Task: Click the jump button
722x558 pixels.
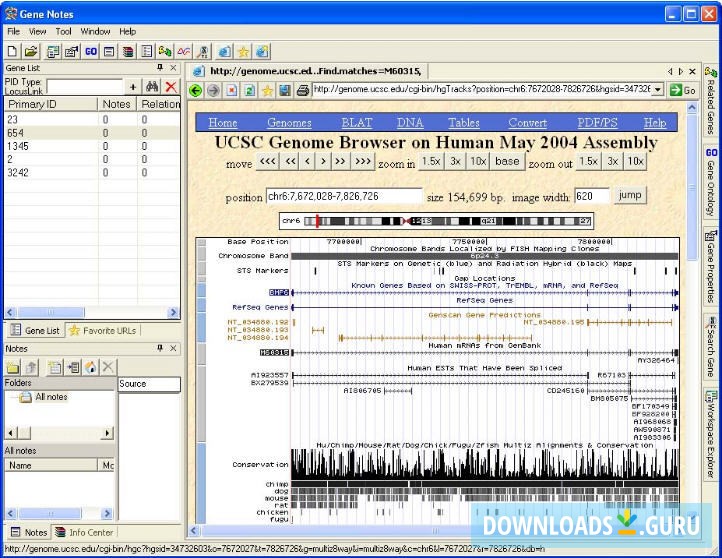Action: (629, 195)
